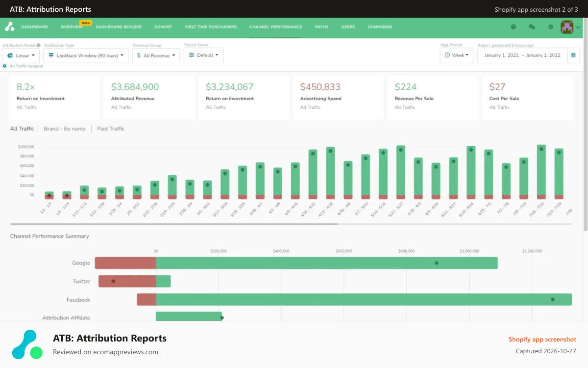
Task: Click the Google channel label
Action: pos(81,263)
